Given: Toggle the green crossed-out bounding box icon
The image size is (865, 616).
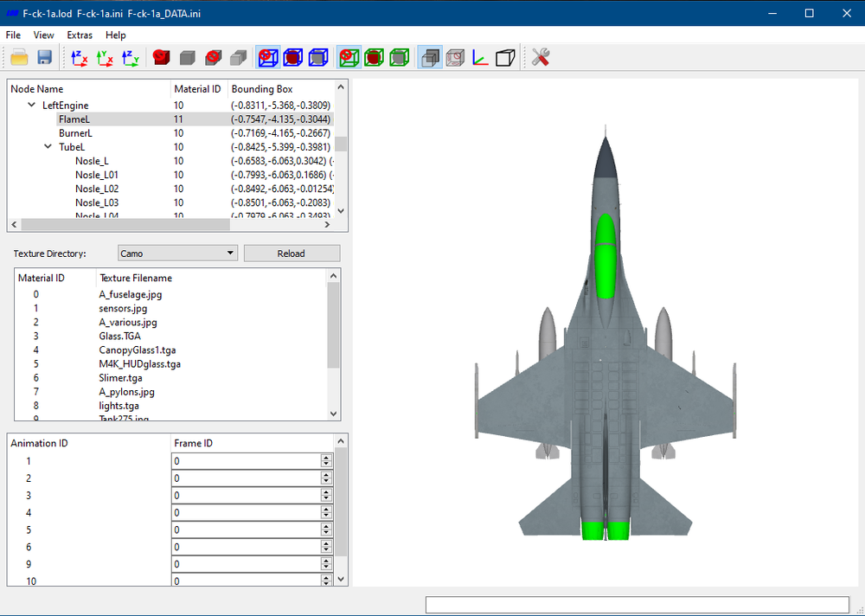Looking at the screenshot, I should click(349, 57).
